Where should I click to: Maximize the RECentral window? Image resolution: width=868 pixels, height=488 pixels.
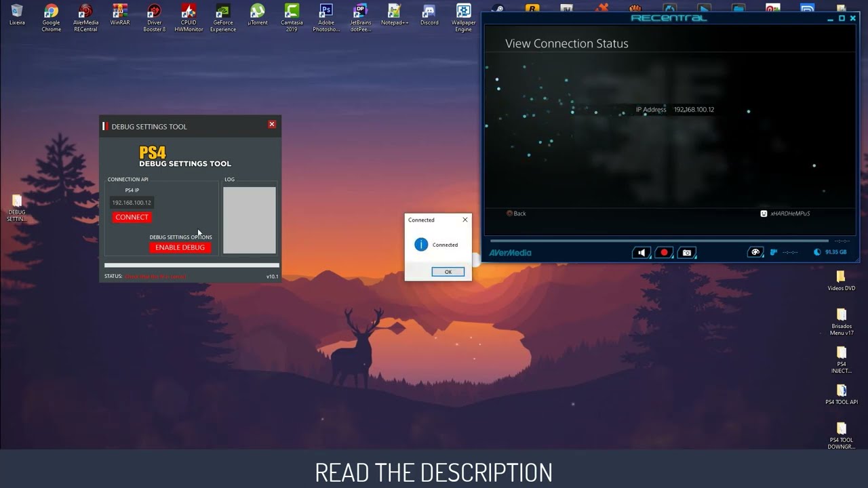[842, 18]
